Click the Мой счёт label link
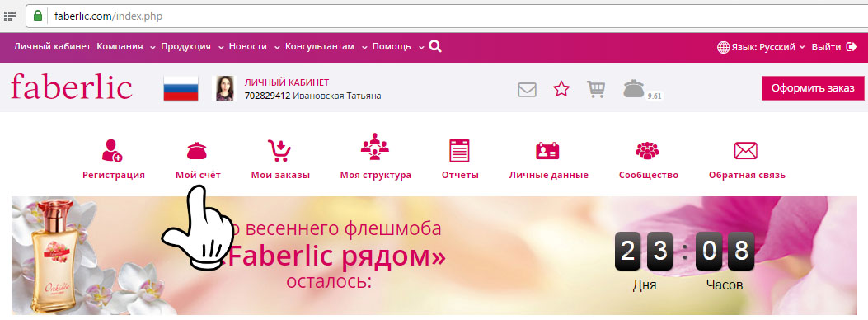The image size is (868, 320). (198, 176)
